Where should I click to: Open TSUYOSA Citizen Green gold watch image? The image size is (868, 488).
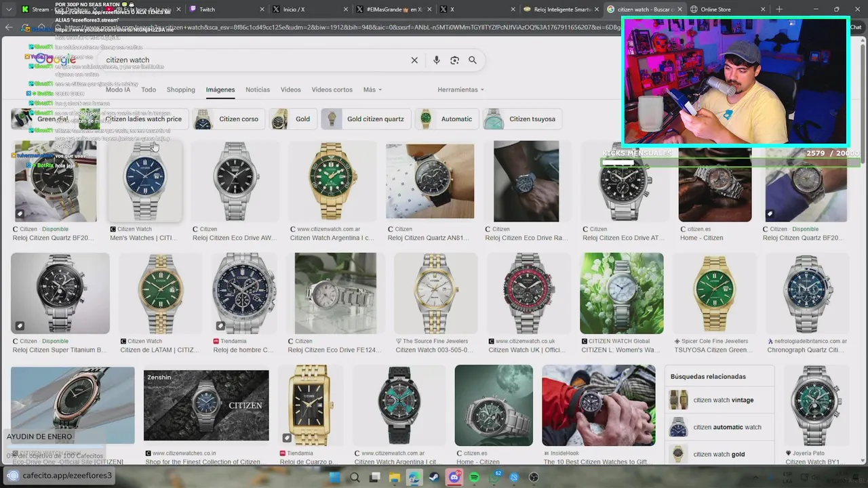(x=715, y=293)
